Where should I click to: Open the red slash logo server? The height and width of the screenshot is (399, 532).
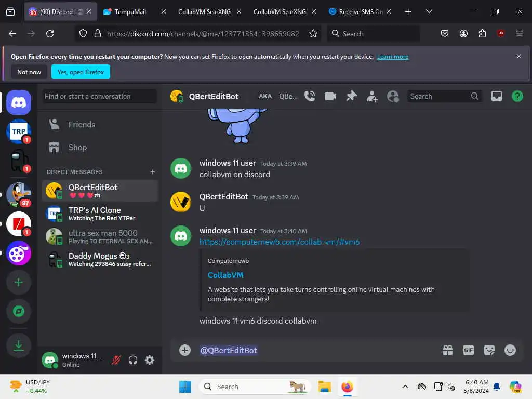[x=19, y=224]
